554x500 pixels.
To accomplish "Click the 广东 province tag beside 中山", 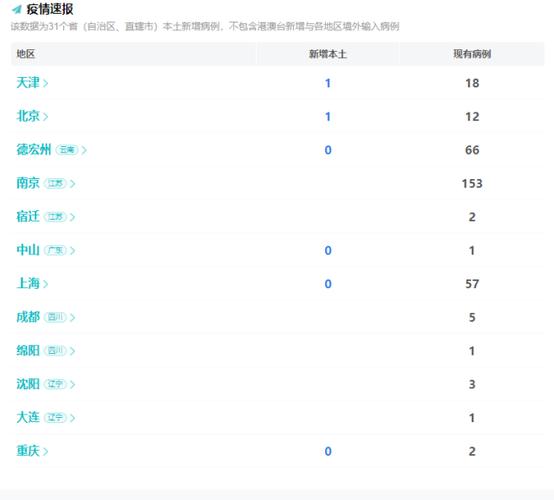I will pyautogui.click(x=55, y=250).
